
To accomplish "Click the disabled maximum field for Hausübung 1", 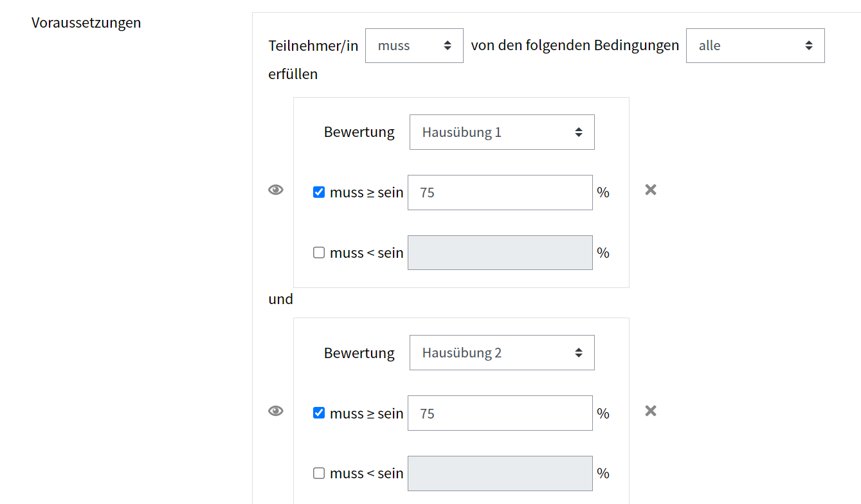I will point(500,253).
